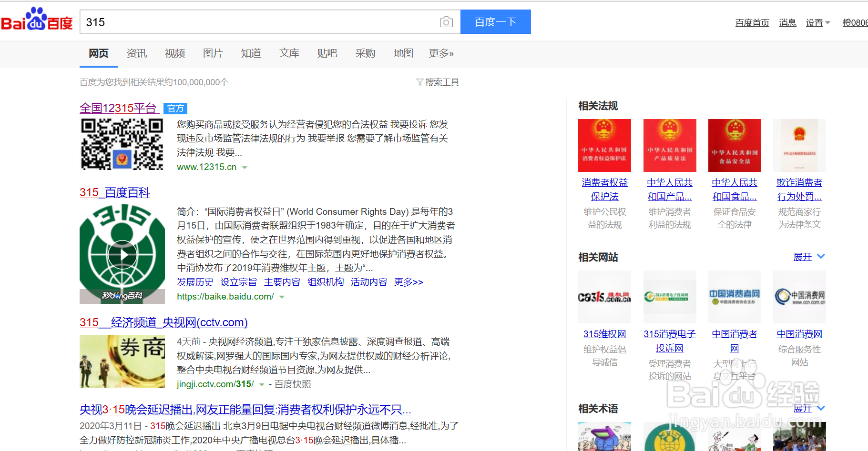Open 百度首页 link
The height and width of the screenshot is (451, 868).
(x=752, y=23)
